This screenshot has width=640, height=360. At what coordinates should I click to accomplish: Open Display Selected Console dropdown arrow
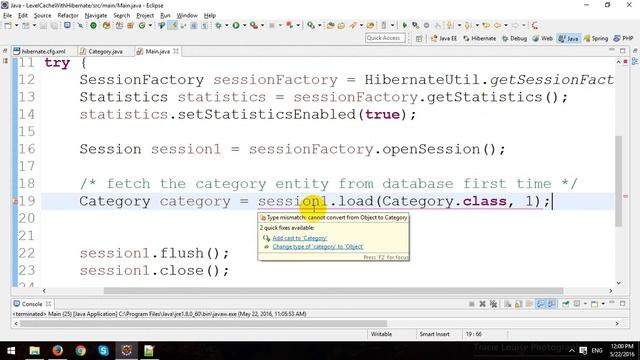pyautogui.click(x=585, y=304)
